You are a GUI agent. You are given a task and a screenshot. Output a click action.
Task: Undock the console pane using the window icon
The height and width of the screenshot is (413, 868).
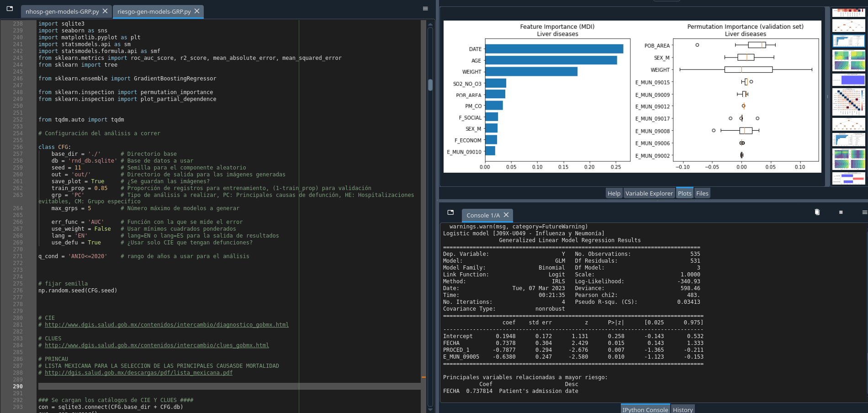[450, 212]
